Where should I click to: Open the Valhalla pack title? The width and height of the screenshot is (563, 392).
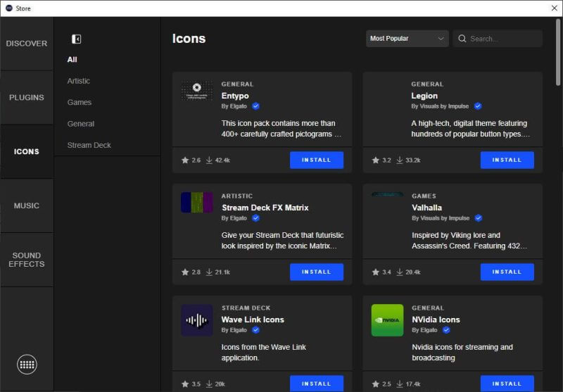pyautogui.click(x=426, y=208)
